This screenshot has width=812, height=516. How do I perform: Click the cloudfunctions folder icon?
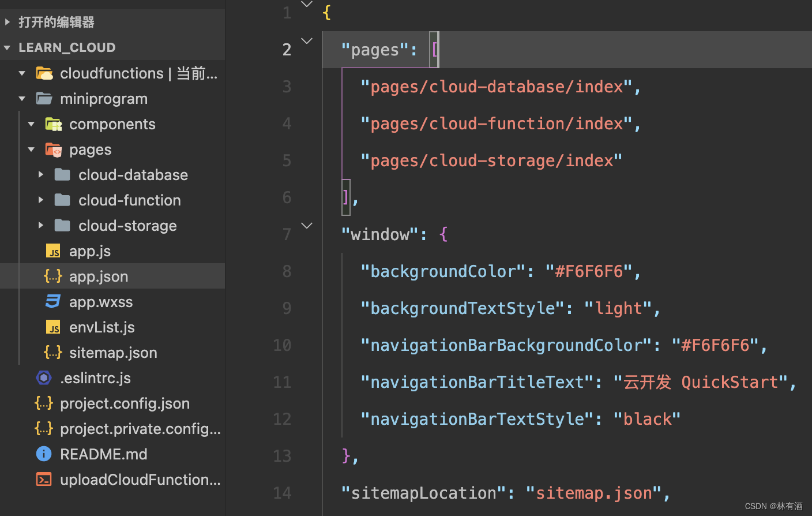coord(44,73)
